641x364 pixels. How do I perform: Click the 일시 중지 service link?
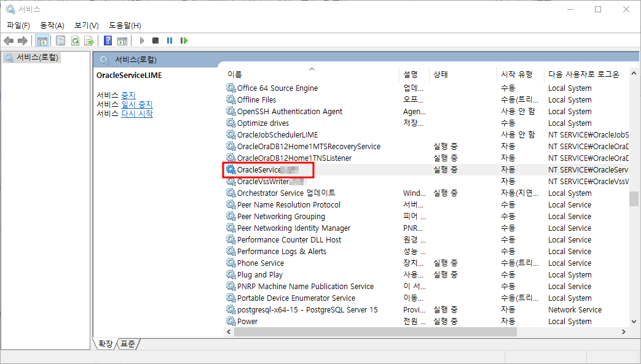click(137, 104)
